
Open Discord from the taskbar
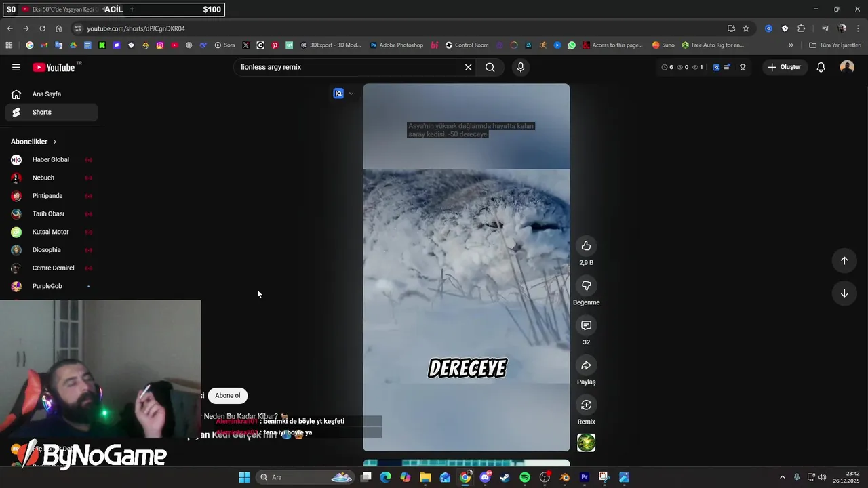[x=485, y=477]
